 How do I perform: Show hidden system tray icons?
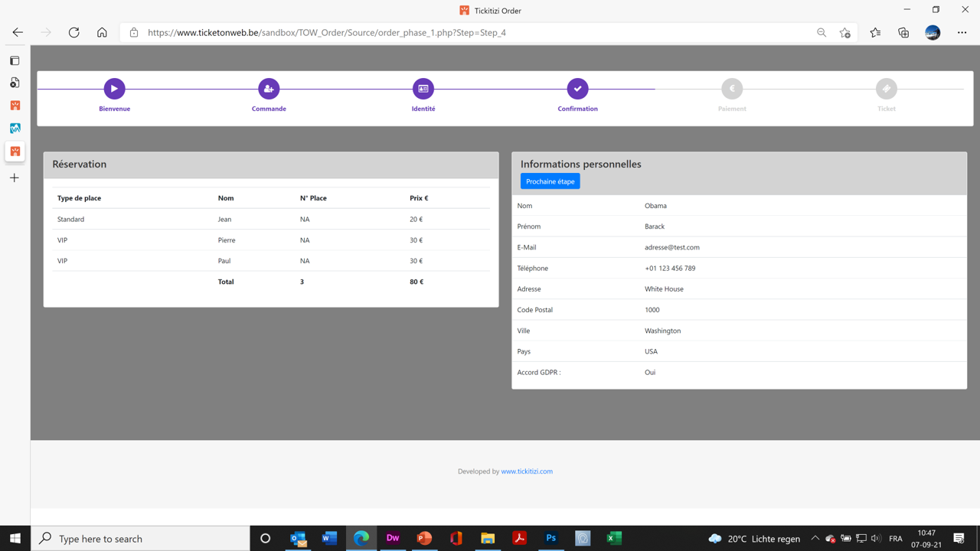tap(815, 539)
